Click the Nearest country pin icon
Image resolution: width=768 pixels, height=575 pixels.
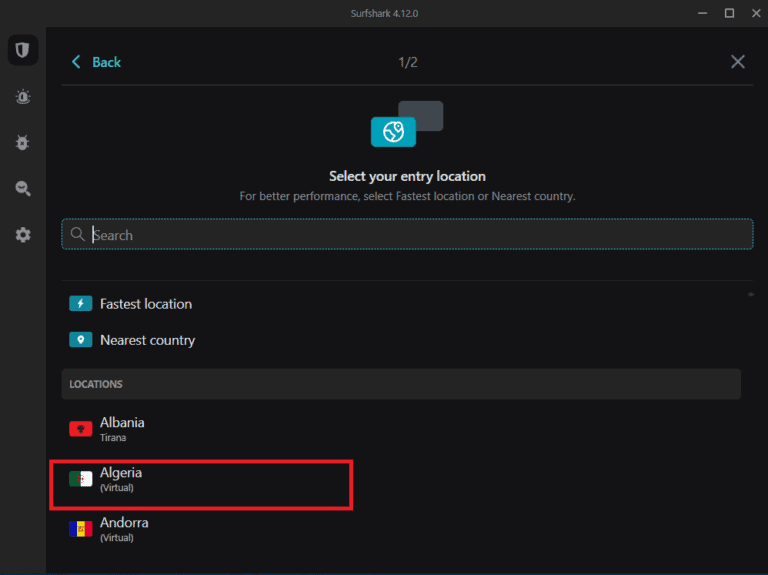pos(81,340)
